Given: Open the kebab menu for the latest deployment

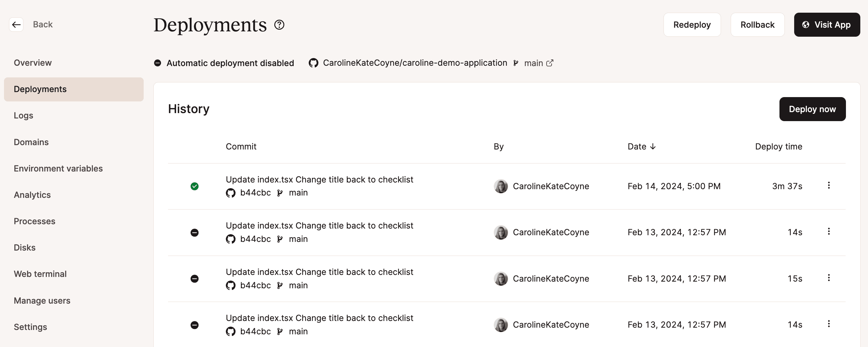Looking at the screenshot, I should [x=829, y=186].
